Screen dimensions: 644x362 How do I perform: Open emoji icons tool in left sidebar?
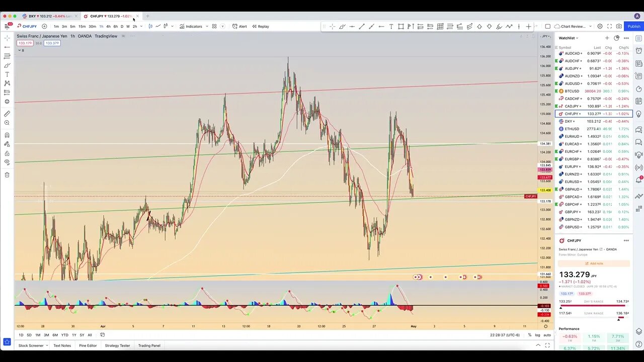tap(7, 102)
